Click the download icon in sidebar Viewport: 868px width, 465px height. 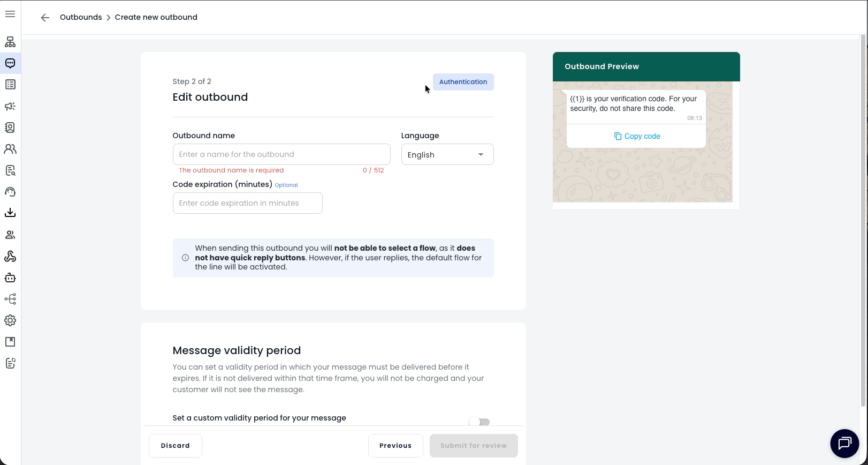click(10, 213)
